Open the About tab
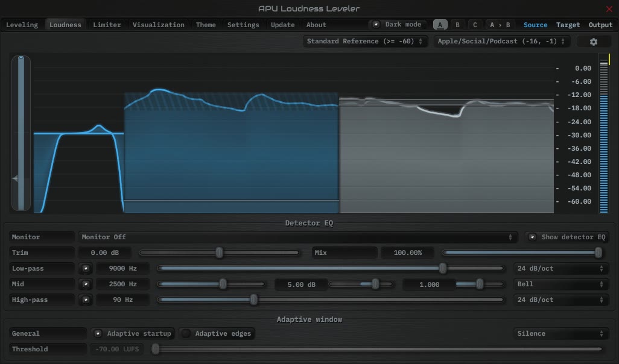 pos(316,25)
